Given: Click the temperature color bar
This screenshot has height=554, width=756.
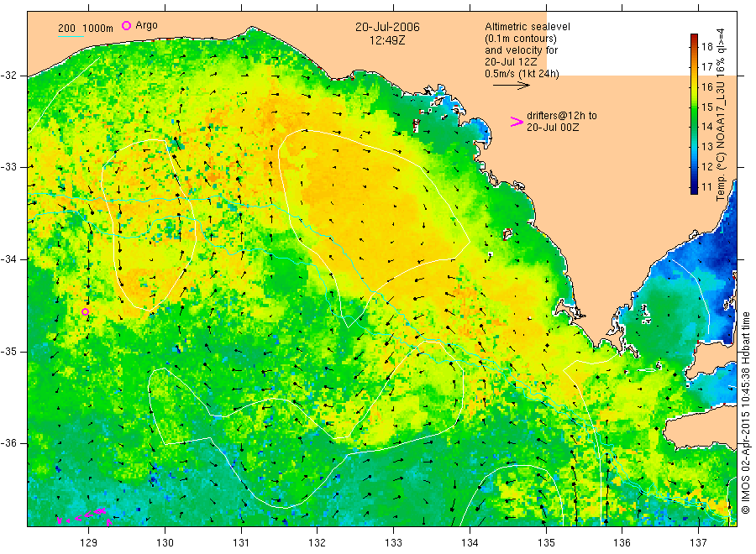Looking at the screenshot, I should point(694,114).
